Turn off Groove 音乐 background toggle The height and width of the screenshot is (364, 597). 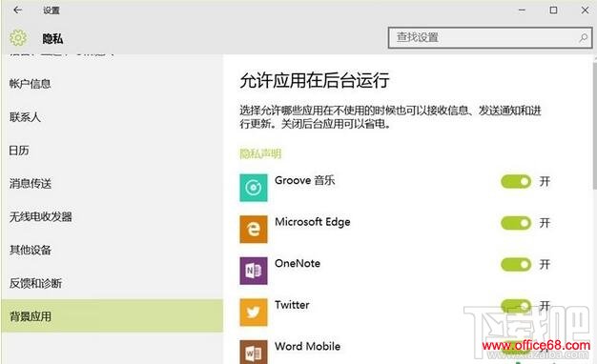[516, 181]
